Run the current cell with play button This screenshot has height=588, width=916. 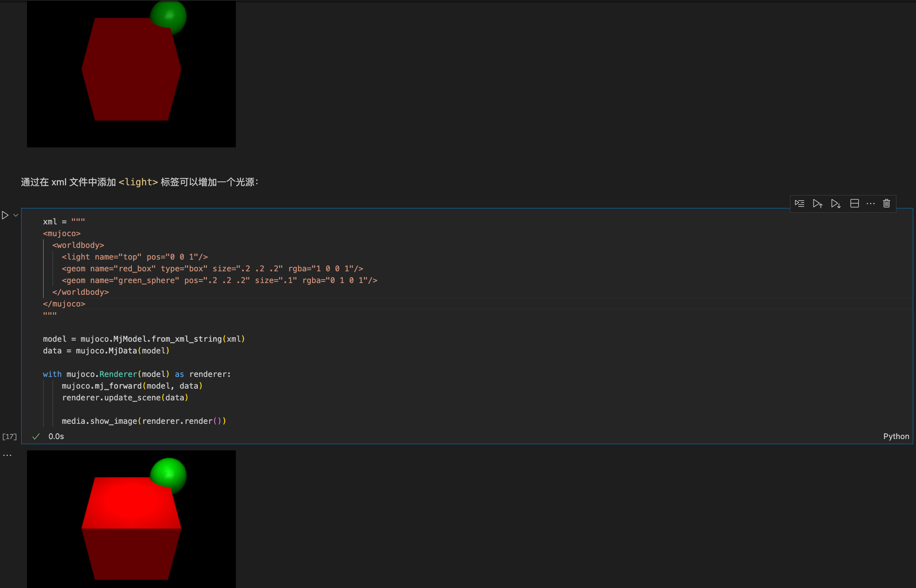[5, 215]
